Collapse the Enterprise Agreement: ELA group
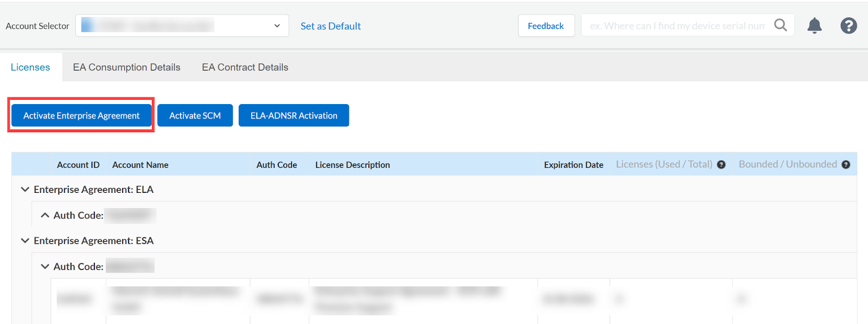The height and width of the screenshot is (324, 868). (25, 190)
